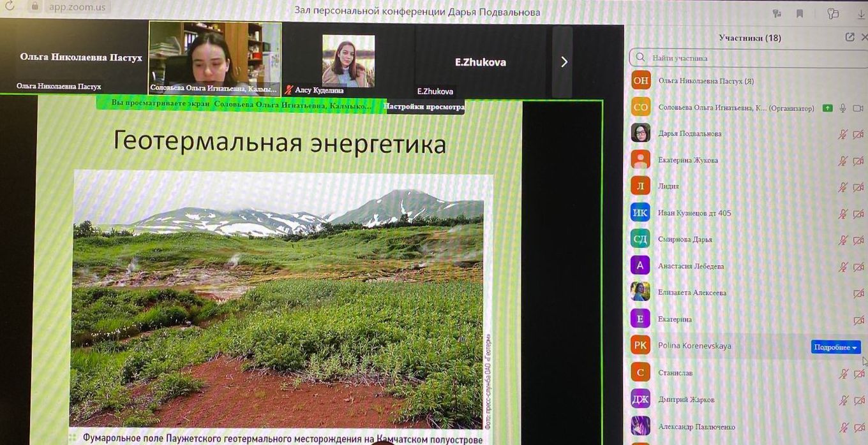Select Ольга Николаевна Пастух video tile
The image size is (868, 445).
click(75, 58)
